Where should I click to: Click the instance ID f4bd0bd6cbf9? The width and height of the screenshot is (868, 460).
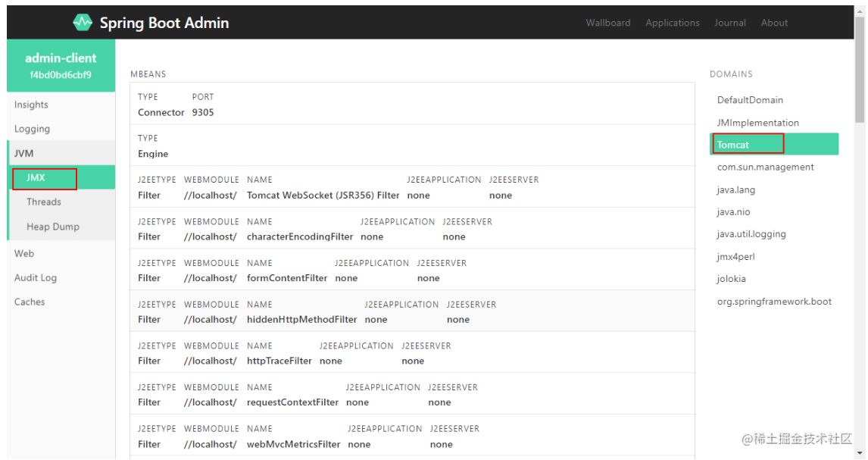61,75
